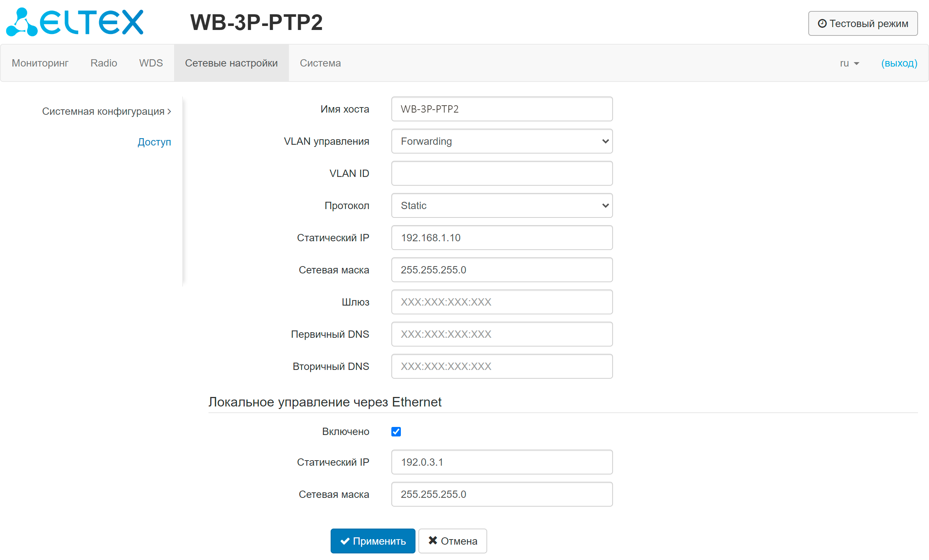The image size is (929, 560).
Task: Uncheck the Включено checkbox
Action: (396, 431)
